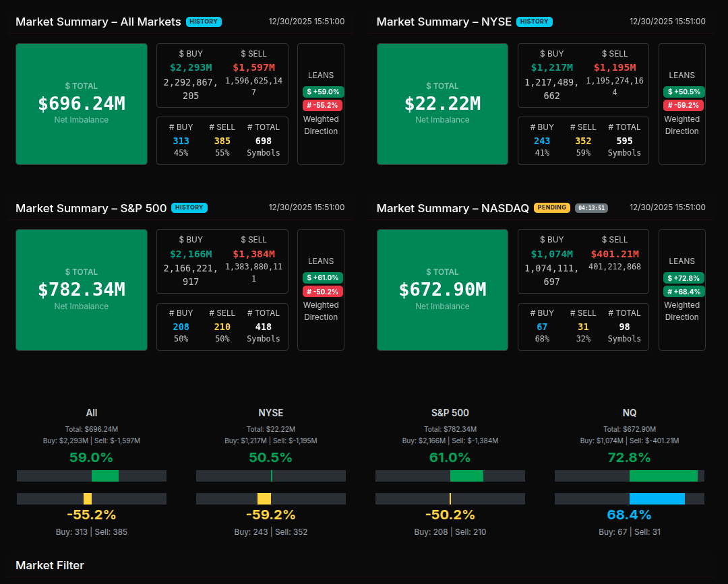Viewport: 728px width, 584px height.
Task: Click NASDAQ $ +72.8% lean badge
Action: coord(684,278)
